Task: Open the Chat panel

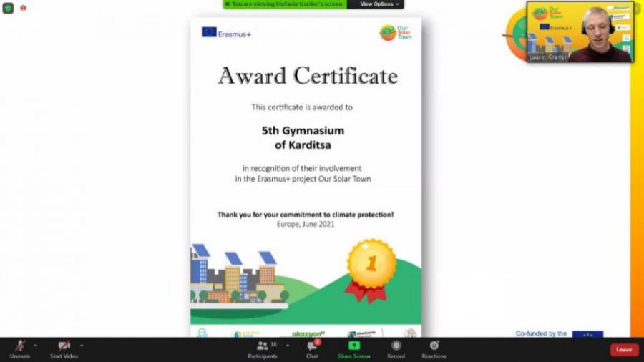Action: tap(313, 350)
